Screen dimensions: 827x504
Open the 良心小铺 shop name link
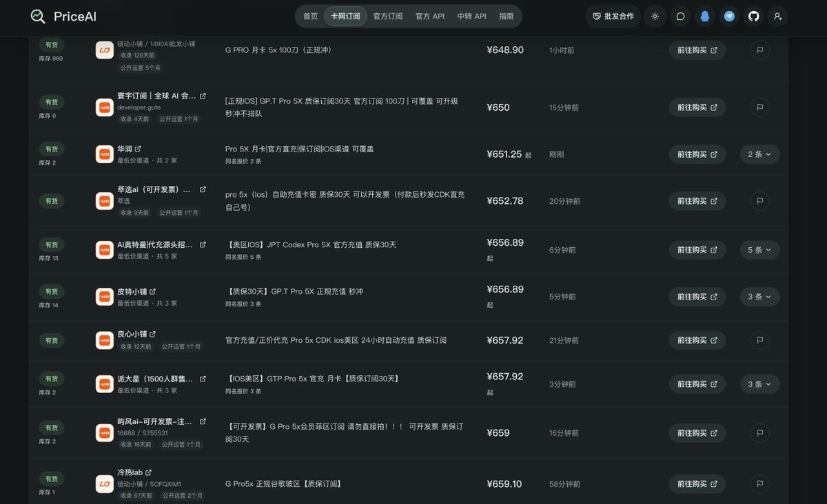pyautogui.click(x=132, y=334)
